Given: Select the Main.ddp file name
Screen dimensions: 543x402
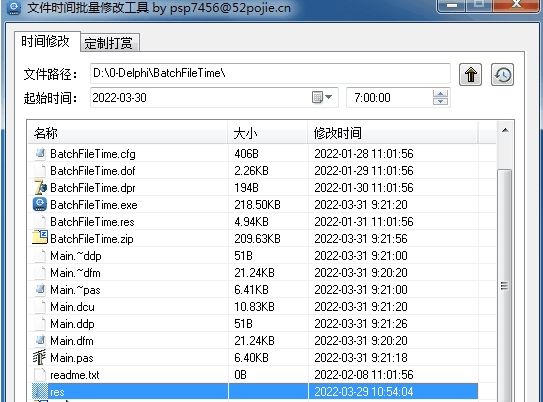Looking at the screenshot, I should [x=72, y=324].
